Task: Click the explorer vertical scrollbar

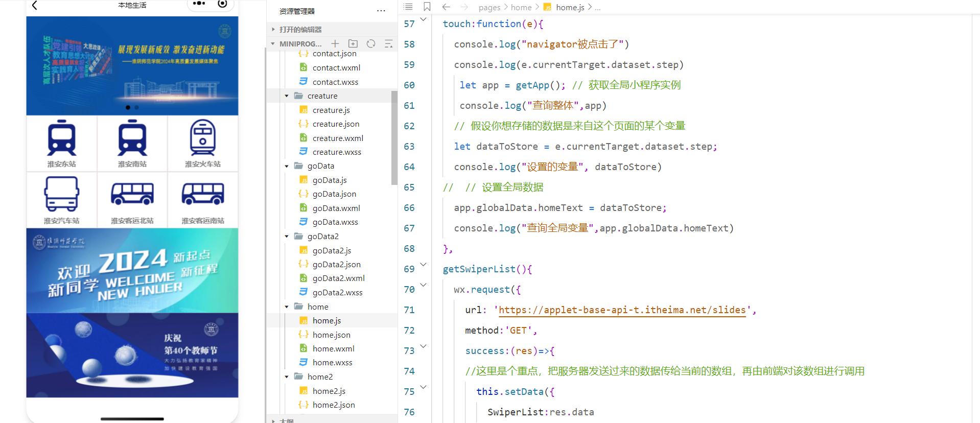Action: point(394,138)
